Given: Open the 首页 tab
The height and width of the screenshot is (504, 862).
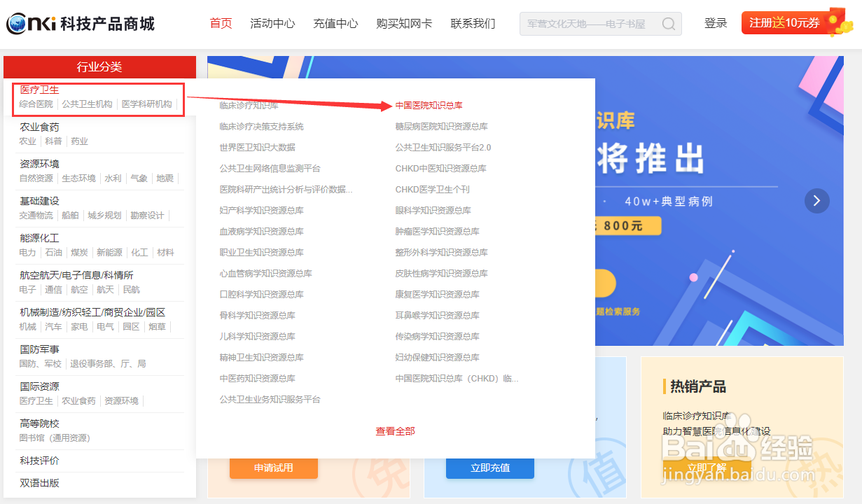Looking at the screenshot, I should pos(221,23).
